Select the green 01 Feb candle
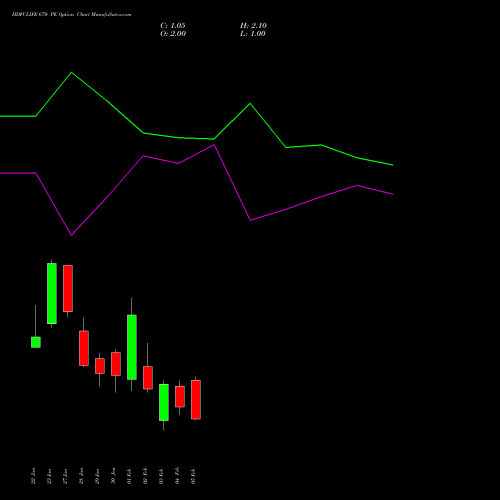 pyautogui.click(x=132, y=347)
